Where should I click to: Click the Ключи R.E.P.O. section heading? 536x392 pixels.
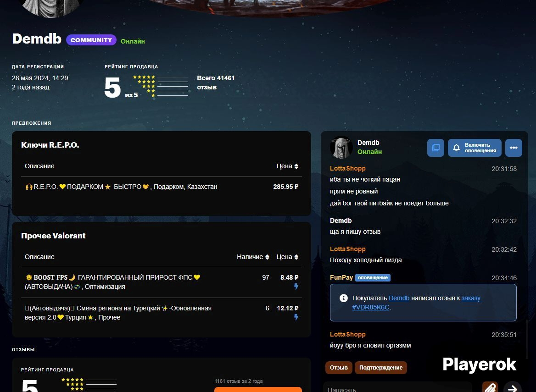pyautogui.click(x=50, y=145)
